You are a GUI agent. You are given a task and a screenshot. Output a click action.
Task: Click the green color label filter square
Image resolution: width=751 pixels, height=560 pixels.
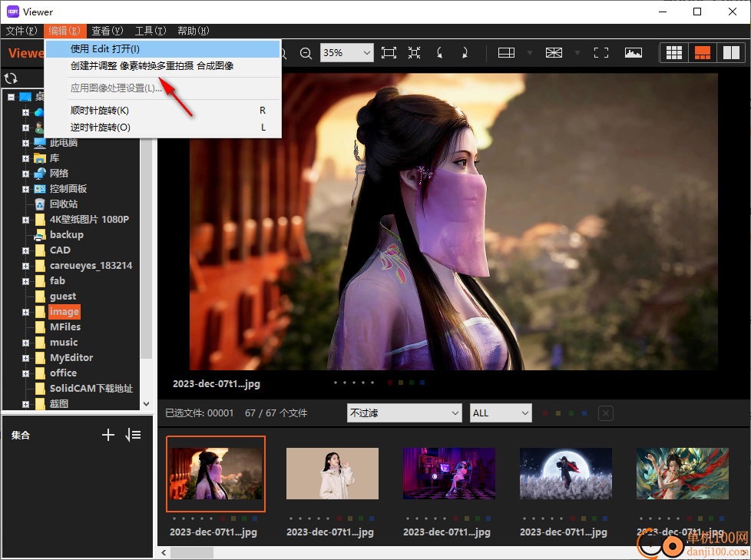(571, 413)
